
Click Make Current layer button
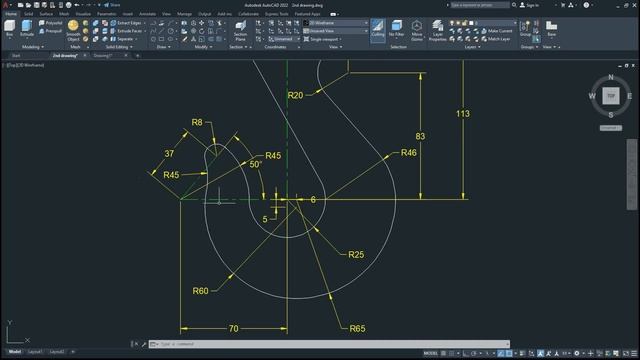[x=496, y=31]
